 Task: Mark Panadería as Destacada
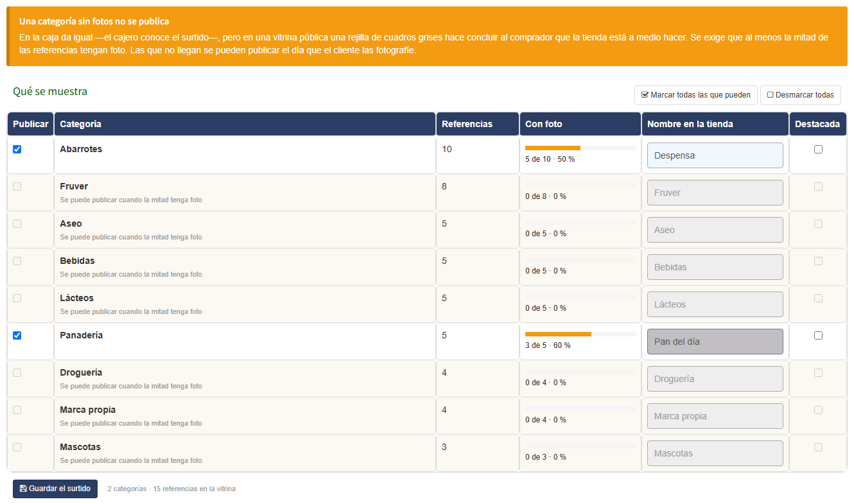pyautogui.click(x=818, y=335)
